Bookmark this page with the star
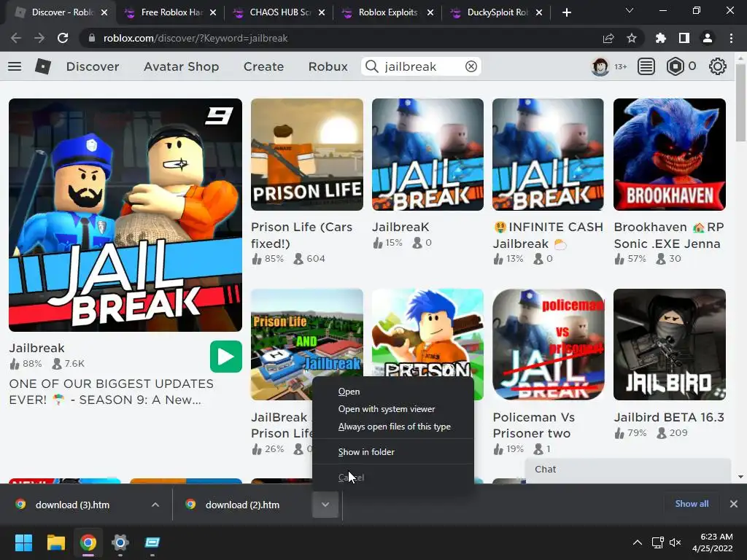This screenshot has height=560, width=747. (632, 38)
